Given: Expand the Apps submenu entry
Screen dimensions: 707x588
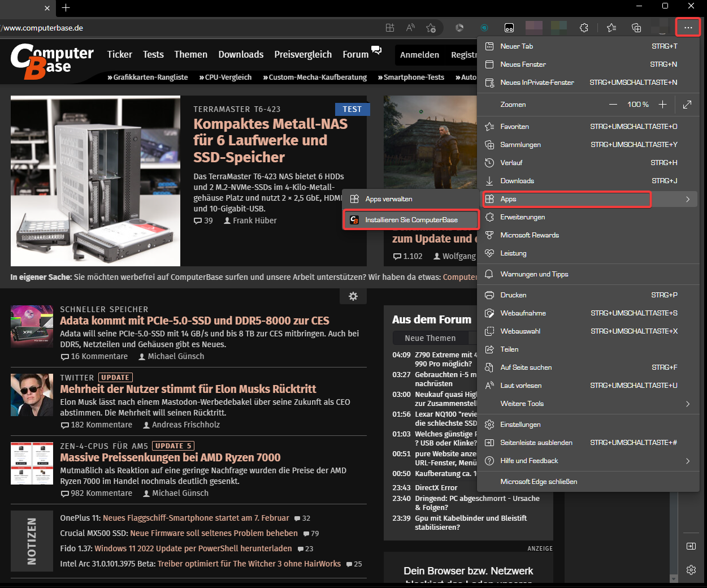Looking at the screenshot, I should 588,199.
